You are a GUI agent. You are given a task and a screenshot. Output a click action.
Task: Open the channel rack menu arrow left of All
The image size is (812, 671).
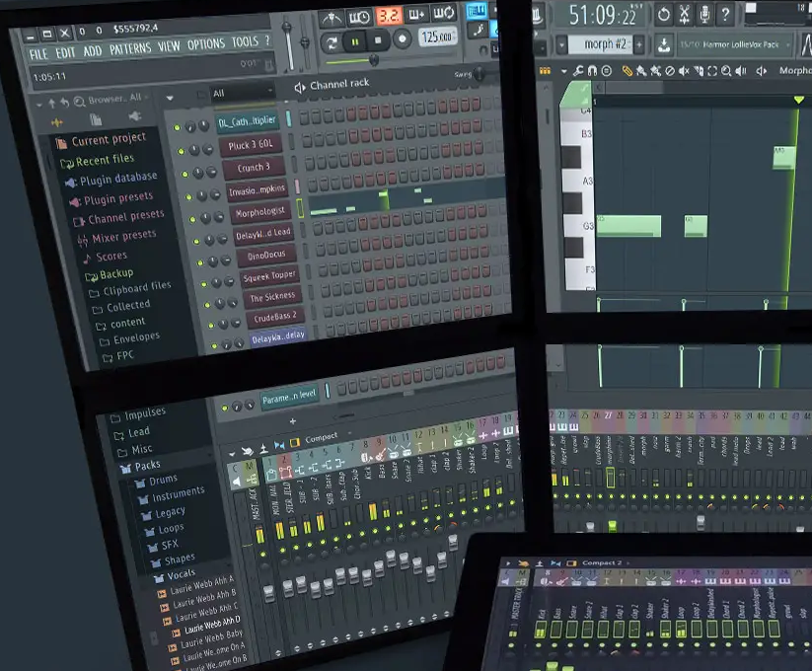(x=170, y=98)
